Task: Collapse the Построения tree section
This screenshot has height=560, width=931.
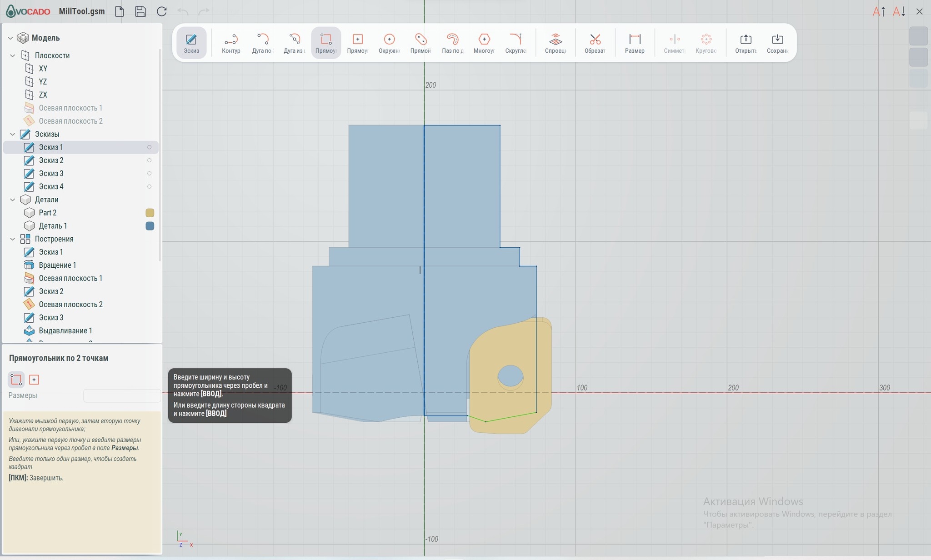Action: pos(13,239)
